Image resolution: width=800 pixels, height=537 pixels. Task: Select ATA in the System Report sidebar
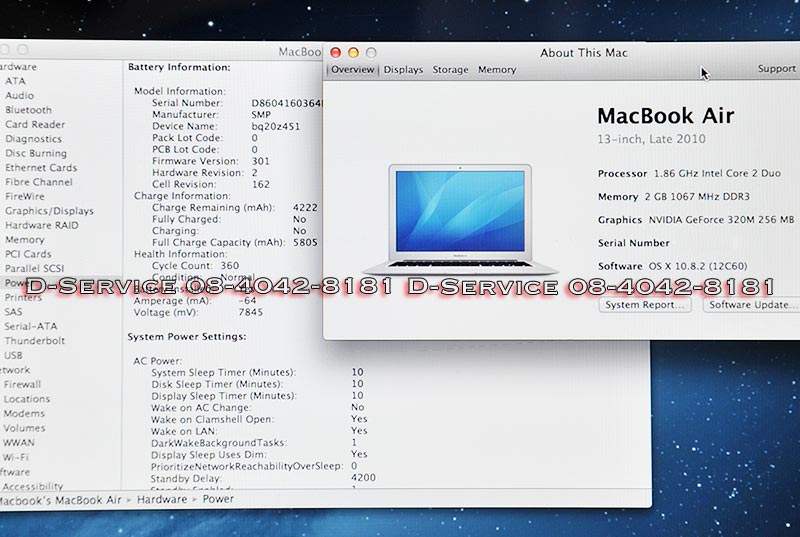tap(15, 81)
